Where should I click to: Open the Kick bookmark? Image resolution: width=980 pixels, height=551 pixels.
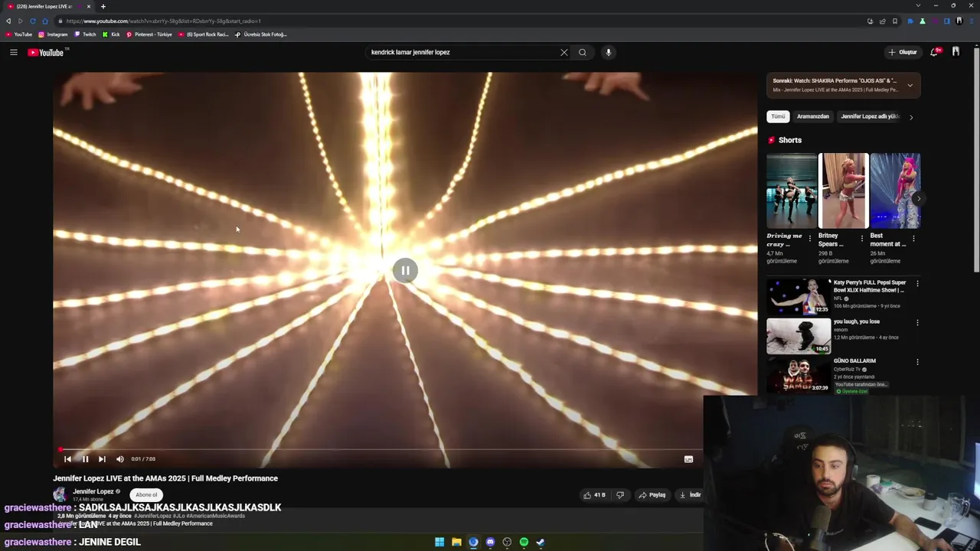pyautogui.click(x=112, y=34)
